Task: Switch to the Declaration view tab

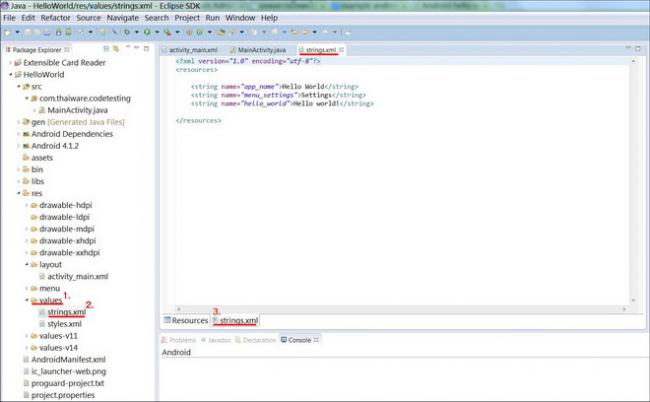Action: point(255,340)
